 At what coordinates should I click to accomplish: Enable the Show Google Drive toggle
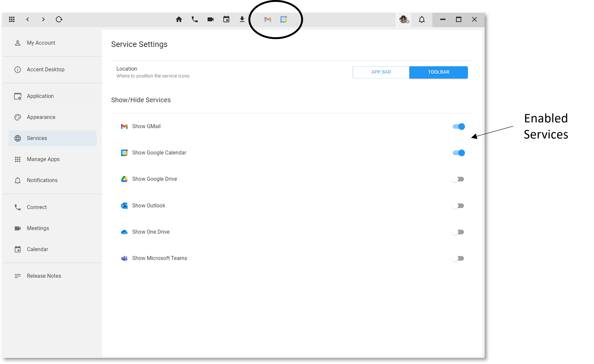458,179
